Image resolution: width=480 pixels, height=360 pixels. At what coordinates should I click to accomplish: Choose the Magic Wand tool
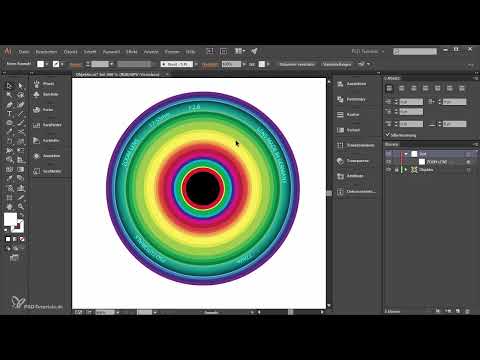pos(9,95)
